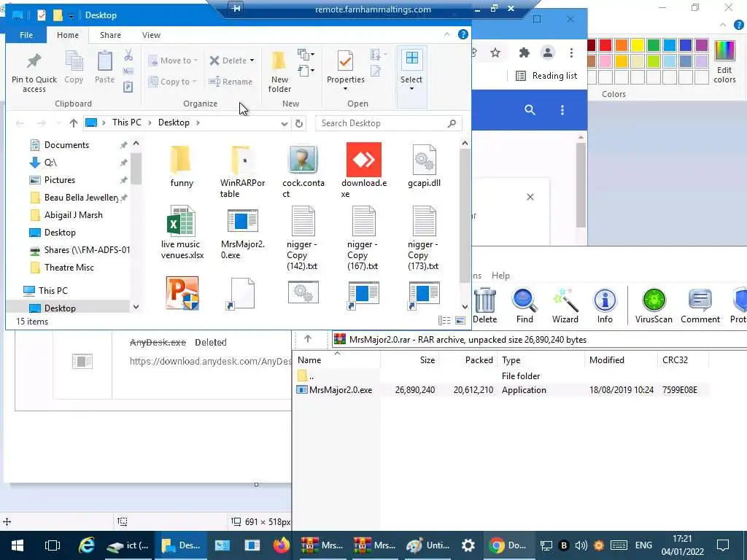Dismiss the Chrome download item with X
The height and width of the screenshot is (560, 747).
[x=530, y=197]
